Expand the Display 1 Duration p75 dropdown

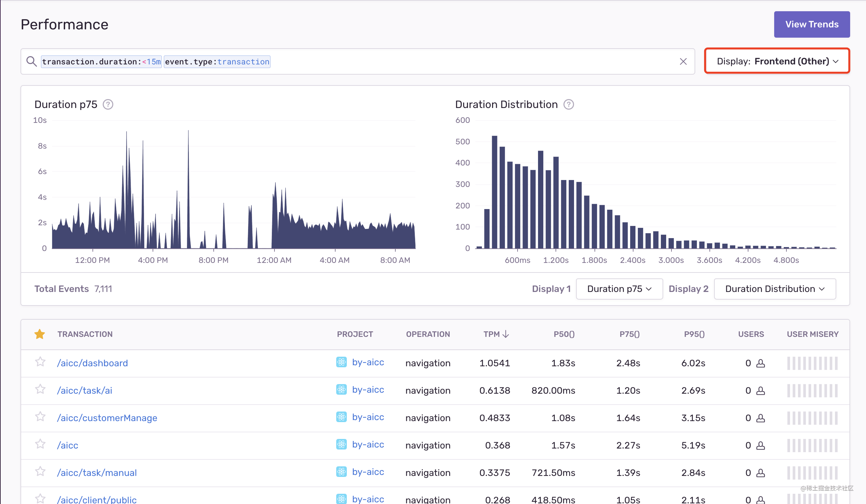tap(619, 289)
